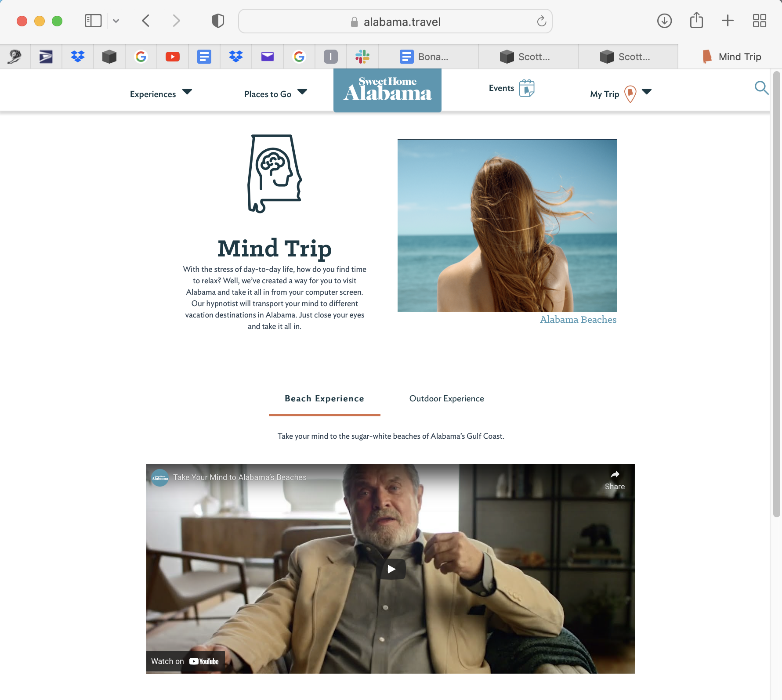Open first pinned Dropbox tab
The height and width of the screenshot is (700, 782).
click(x=78, y=57)
